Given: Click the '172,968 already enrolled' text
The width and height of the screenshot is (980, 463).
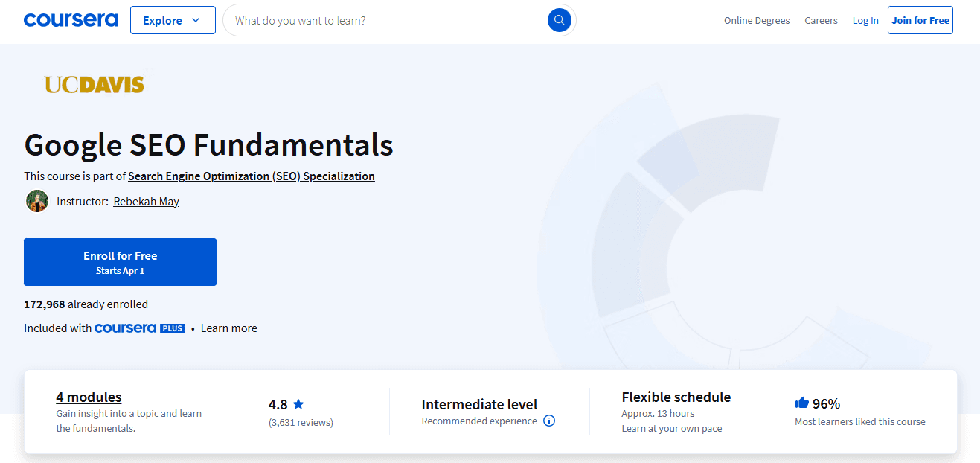Looking at the screenshot, I should coord(86,304).
